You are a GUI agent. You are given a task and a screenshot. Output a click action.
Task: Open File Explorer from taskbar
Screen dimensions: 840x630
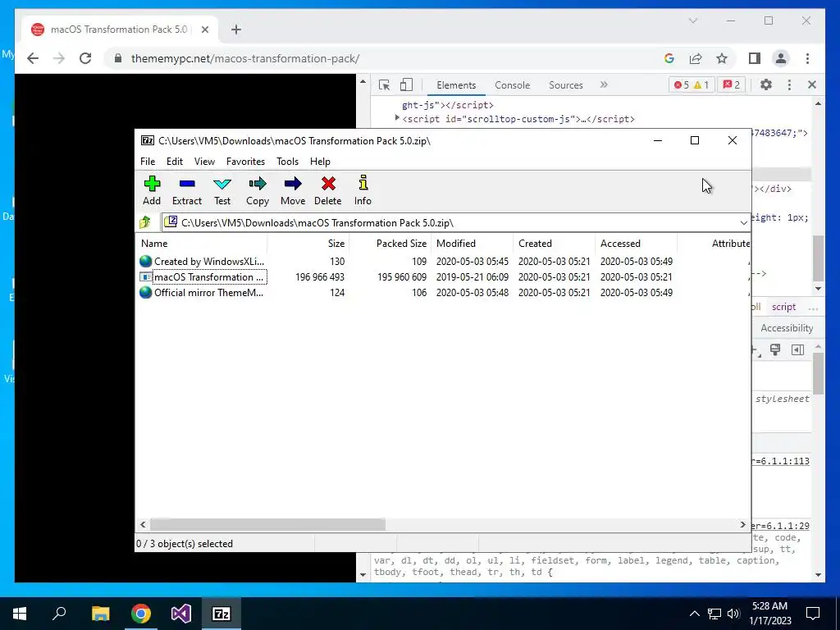coord(100,614)
